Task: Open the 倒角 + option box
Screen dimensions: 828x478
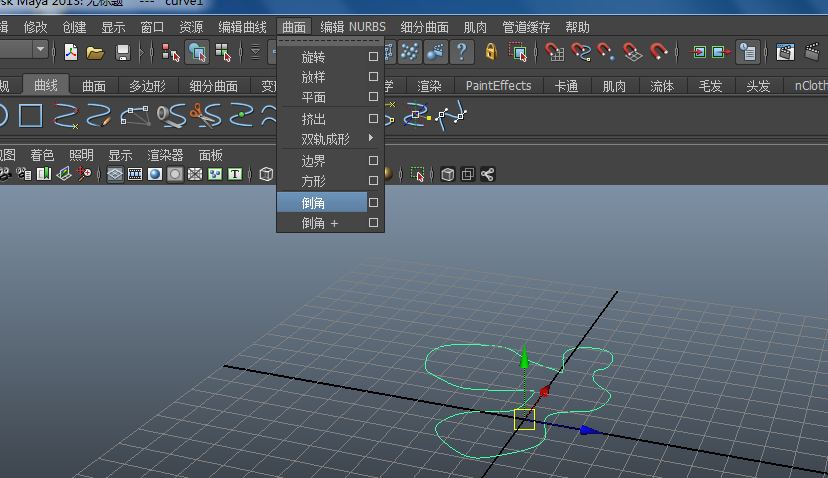Action: 373,222
